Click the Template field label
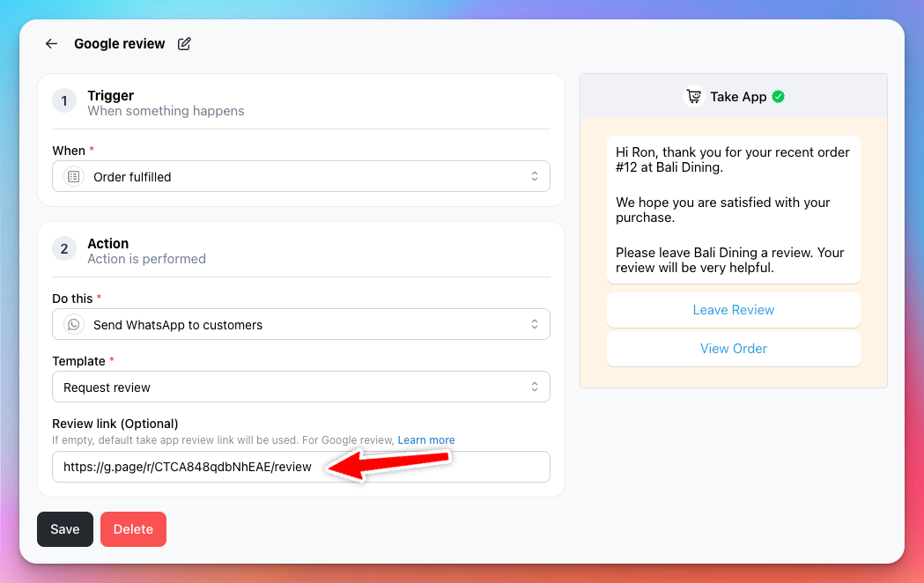The image size is (924, 583). coord(78,361)
